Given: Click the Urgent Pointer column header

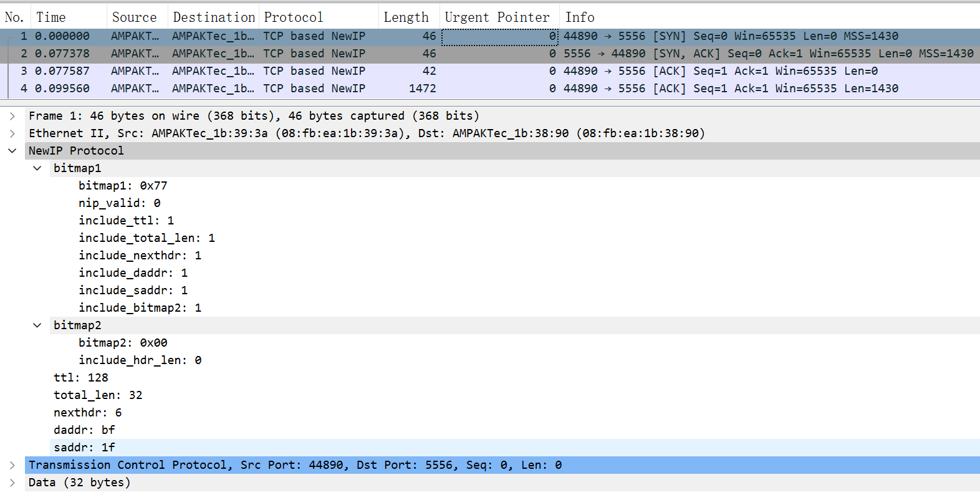Looking at the screenshot, I should [497, 17].
